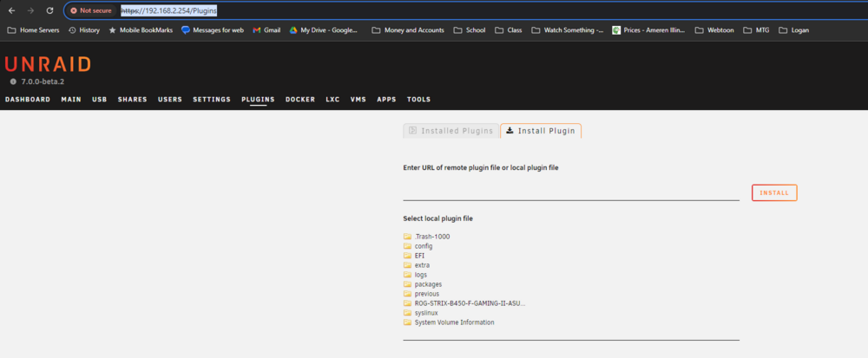Expand the previous folder
Image resolution: width=868 pixels, height=358 pixels.
pos(421,294)
